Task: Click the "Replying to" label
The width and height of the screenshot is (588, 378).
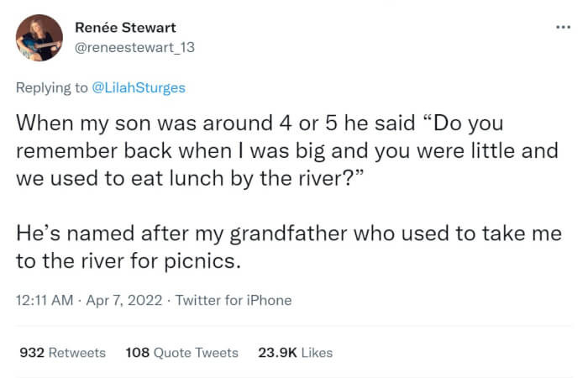Action: click(x=50, y=87)
